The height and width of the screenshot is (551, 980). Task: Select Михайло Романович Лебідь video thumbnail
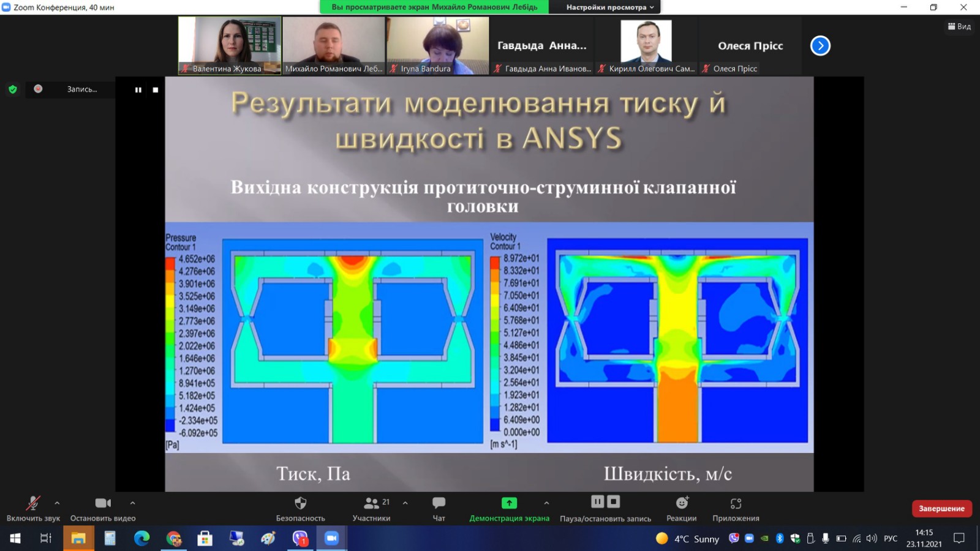tap(334, 45)
